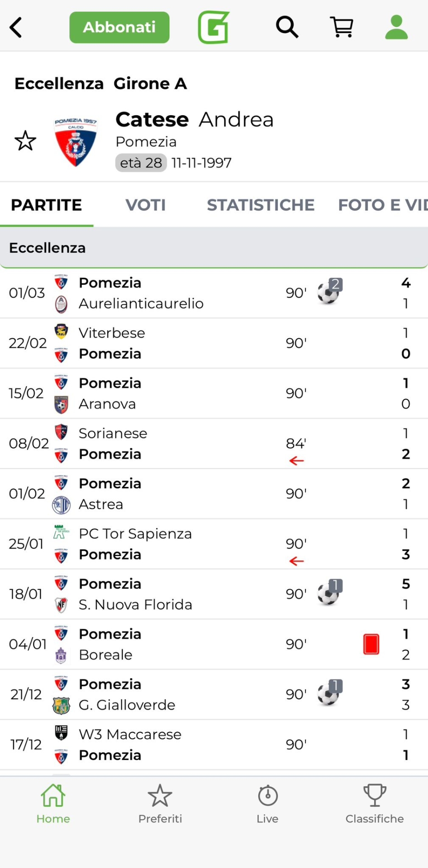Tap the back arrow icon
428x868 pixels.
[x=16, y=27]
